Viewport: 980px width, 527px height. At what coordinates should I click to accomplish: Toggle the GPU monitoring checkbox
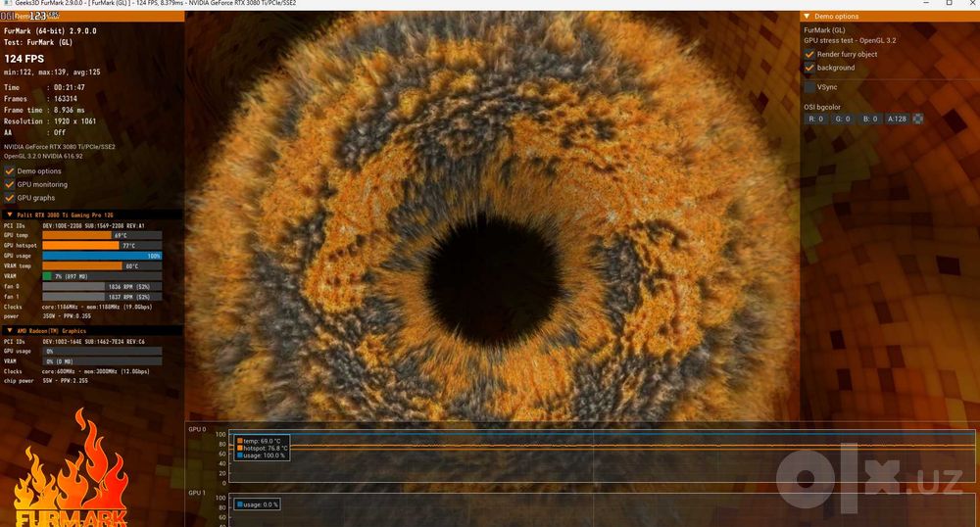point(10,184)
